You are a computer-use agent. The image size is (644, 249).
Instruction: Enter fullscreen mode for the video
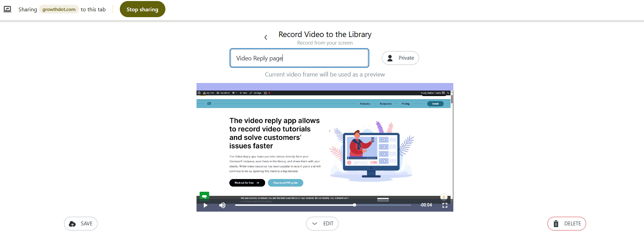(445, 205)
